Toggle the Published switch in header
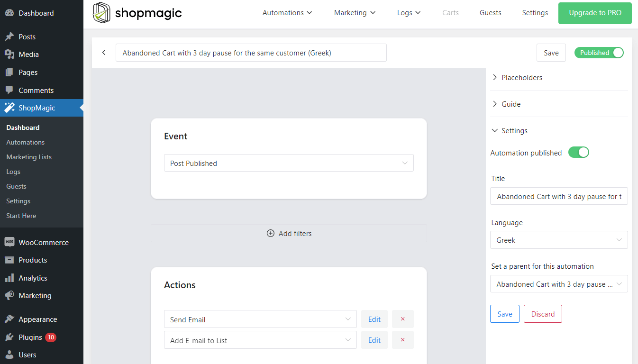 [x=599, y=53]
